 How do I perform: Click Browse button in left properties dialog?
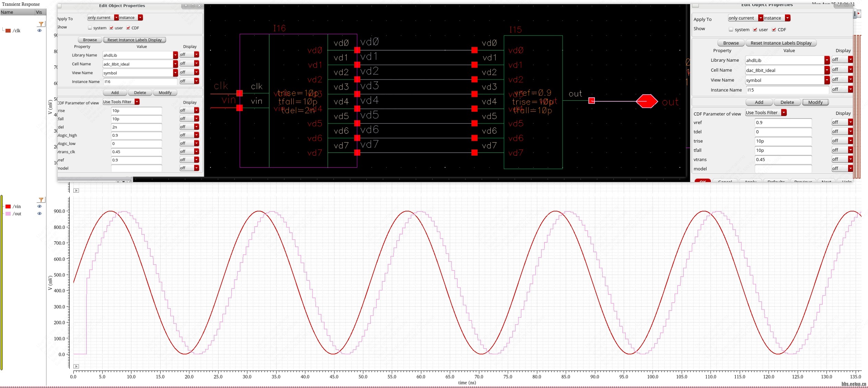pyautogui.click(x=90, y=40)
